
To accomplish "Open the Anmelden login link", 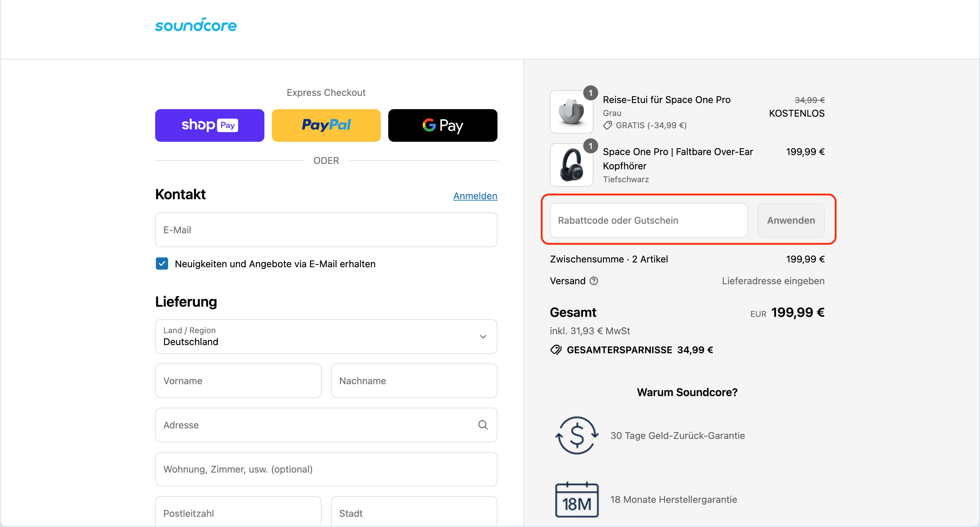I will [x=475, y=196].
